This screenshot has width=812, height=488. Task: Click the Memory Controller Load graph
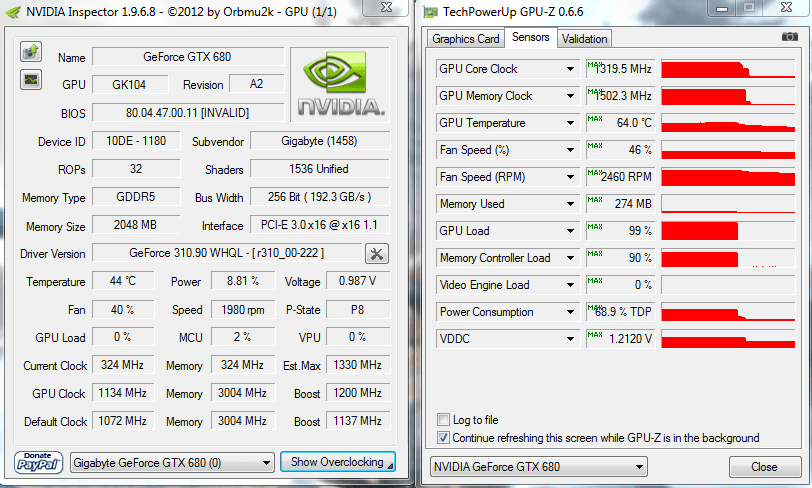[x=728, y=257]
